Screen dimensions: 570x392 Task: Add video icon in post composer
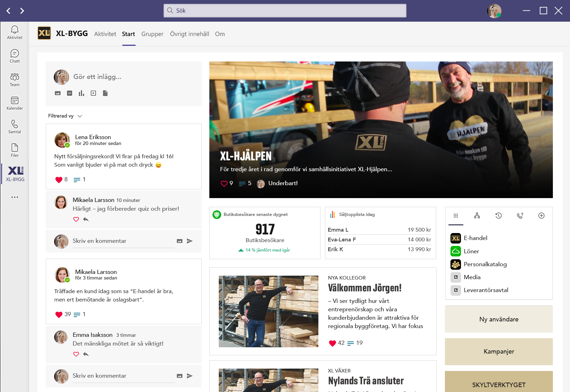click(93, 93)
